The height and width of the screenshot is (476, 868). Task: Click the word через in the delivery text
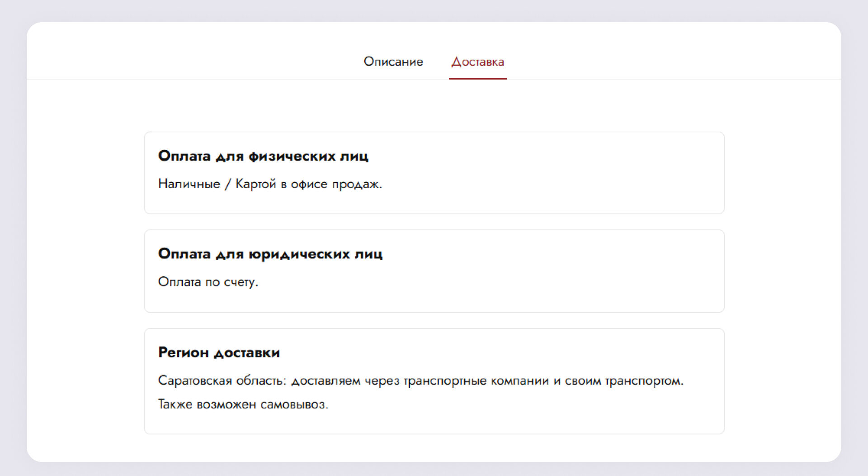coord(382,381)
